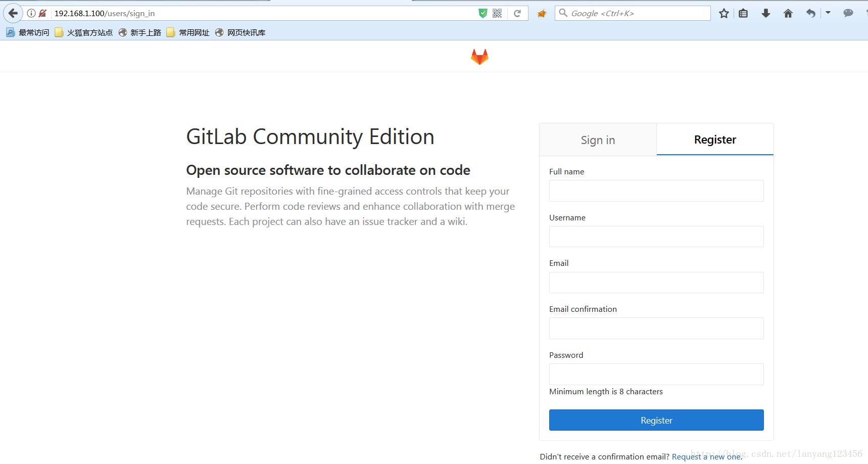Reload the current page
Image resolution: width=868 pixels, height=464 pixels.
tap(517, 13)
